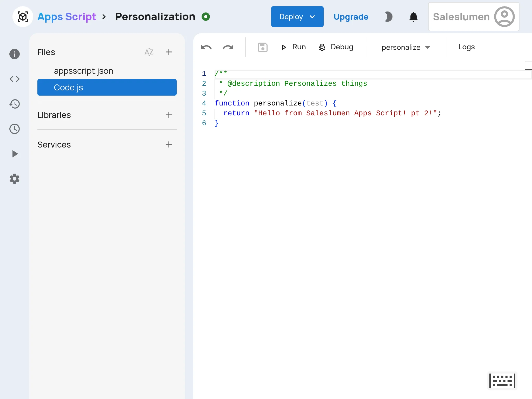Open the personalize function selector dropdown

point(406,47)
